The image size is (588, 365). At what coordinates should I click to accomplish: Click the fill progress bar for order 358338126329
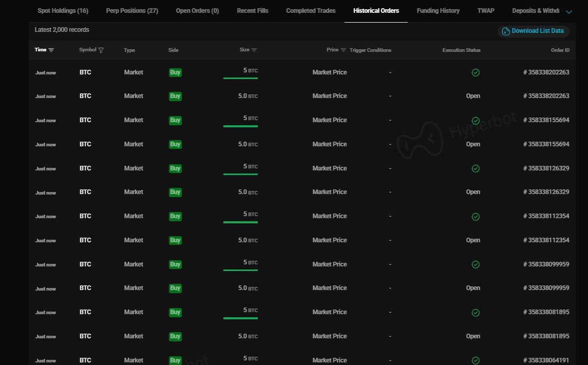tap(240, 174)
